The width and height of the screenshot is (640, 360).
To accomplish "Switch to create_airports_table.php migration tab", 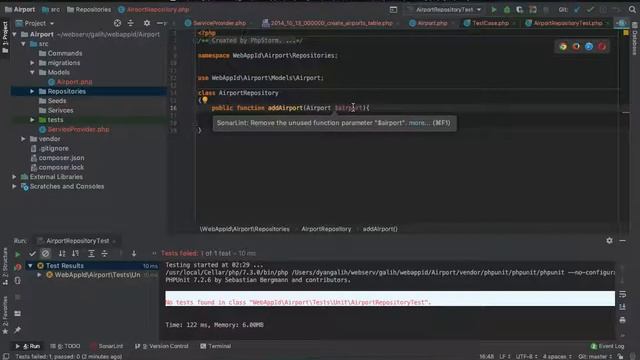I will pos(331,23).
